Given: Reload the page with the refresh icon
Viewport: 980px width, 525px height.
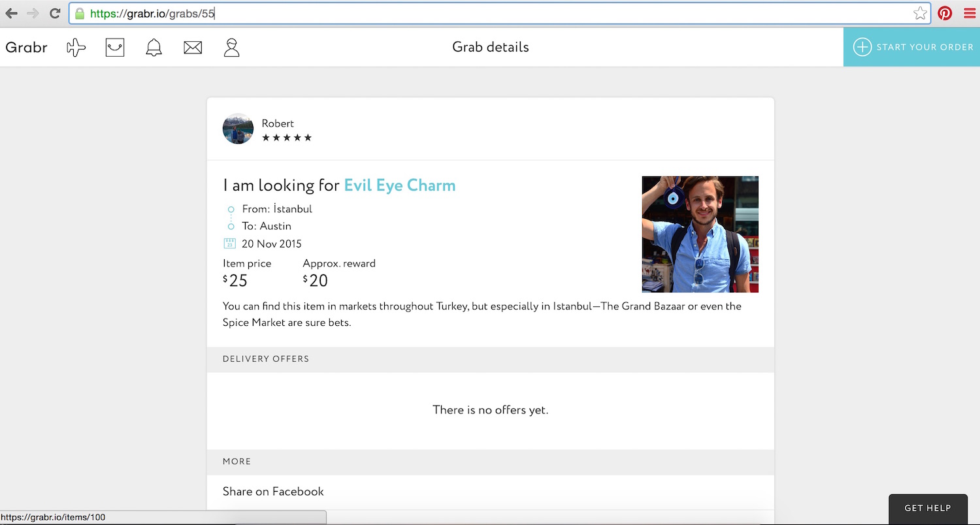Looking at the screenshot, I should coord(55,13).
